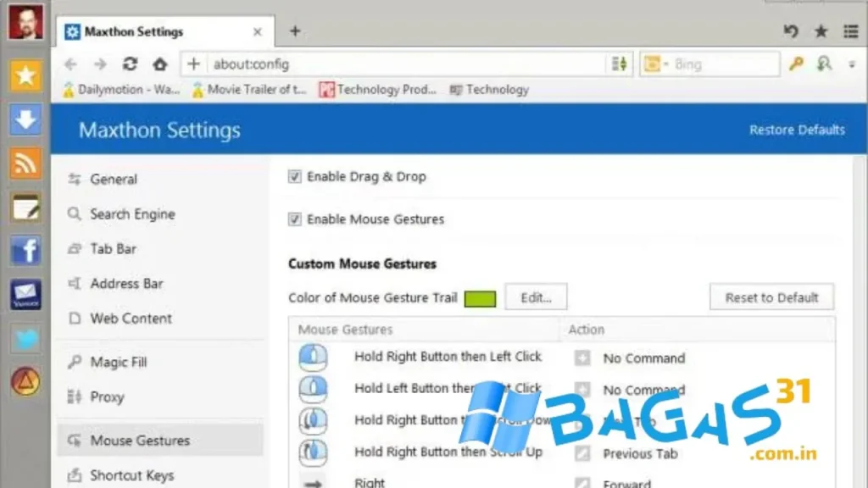Open Dailymotion bookmark
The width and height of the screenshot is (868, 488).
point(122,90)
